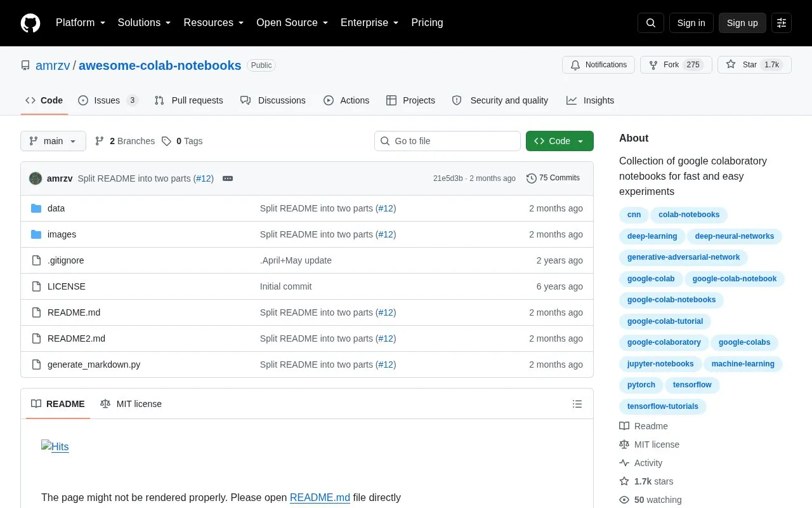Fork the repository using Fork button
This screenshot has height=508, width=812.
[x=676, y=65]
